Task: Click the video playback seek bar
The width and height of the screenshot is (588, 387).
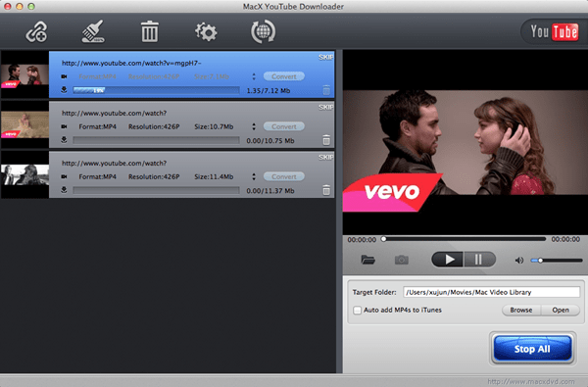Action: pyautogui.click(x=464, y=239)
